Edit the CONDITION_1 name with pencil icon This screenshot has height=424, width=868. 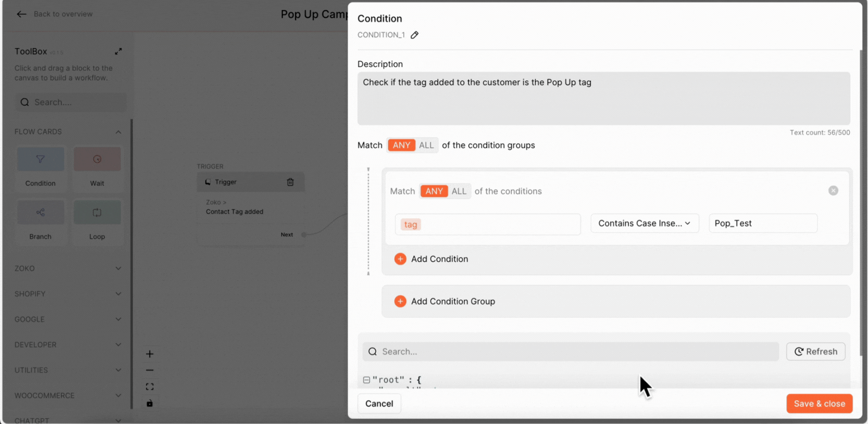[x=415, y=35]
